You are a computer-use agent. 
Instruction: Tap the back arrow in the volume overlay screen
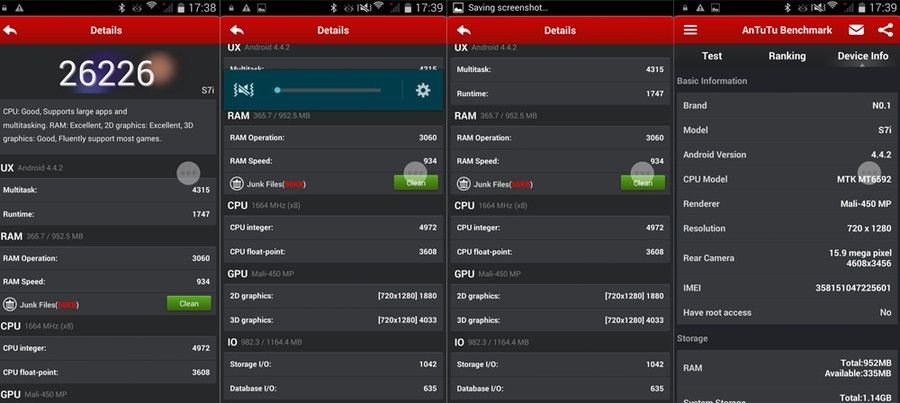[237, 30]
